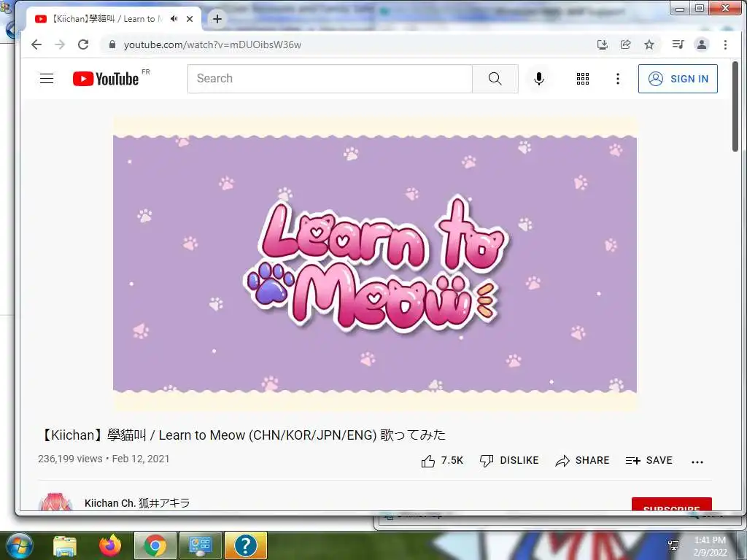Focus the YouTube Search field

tap(330, 79)
